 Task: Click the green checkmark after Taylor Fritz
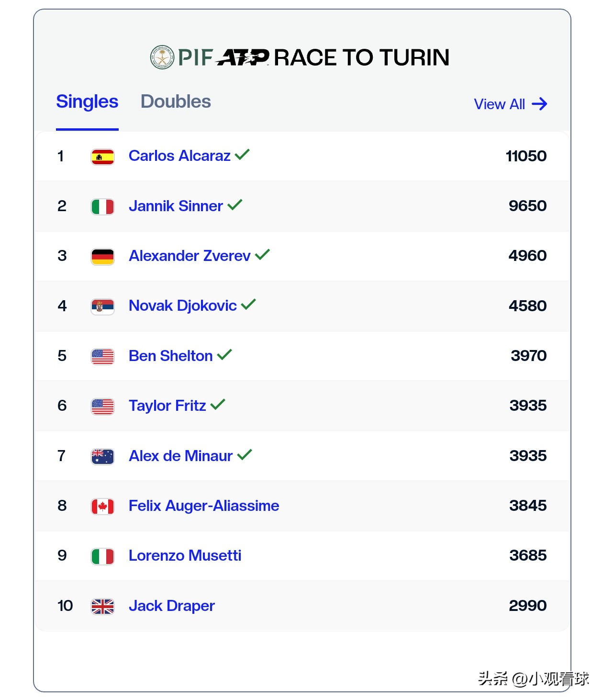tap(218, 405)
